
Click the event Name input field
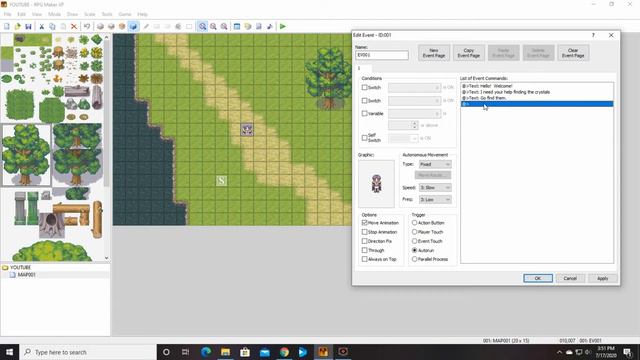pos(382,55)
